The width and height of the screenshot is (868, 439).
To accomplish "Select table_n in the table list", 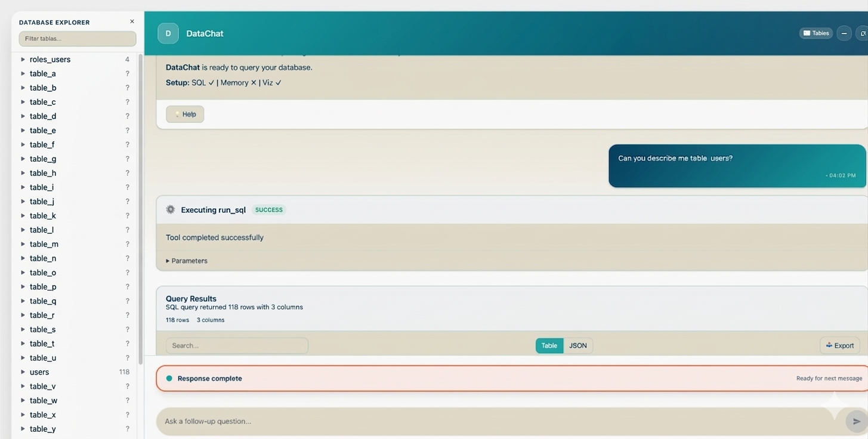I will tap(43, 258).
